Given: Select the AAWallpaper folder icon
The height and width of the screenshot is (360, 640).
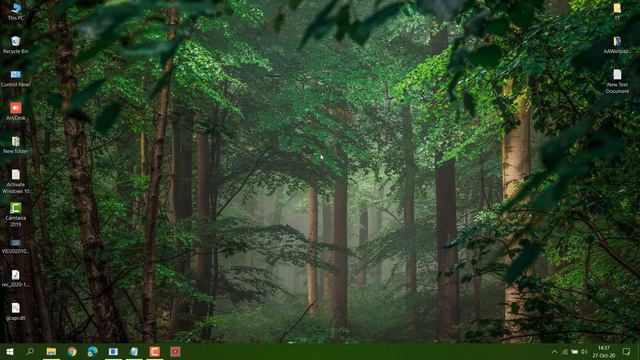Looking at the screenshot, I should 617,45.
